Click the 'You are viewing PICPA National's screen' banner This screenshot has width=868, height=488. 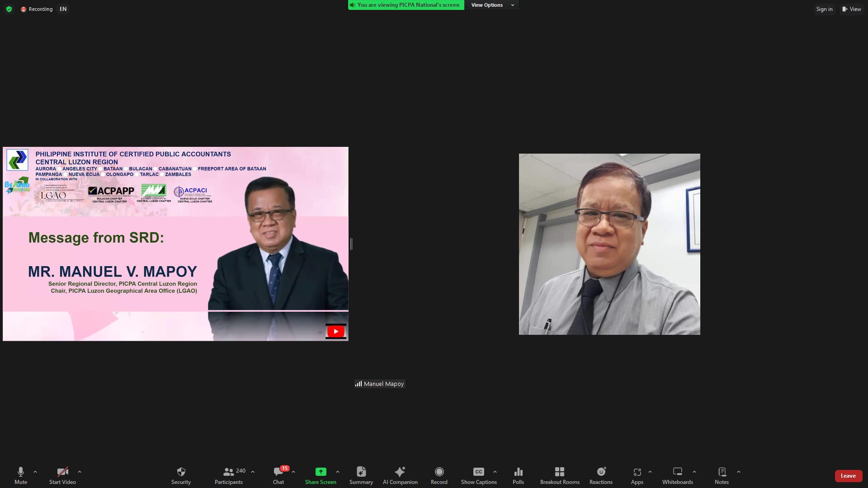click(406, 5)
